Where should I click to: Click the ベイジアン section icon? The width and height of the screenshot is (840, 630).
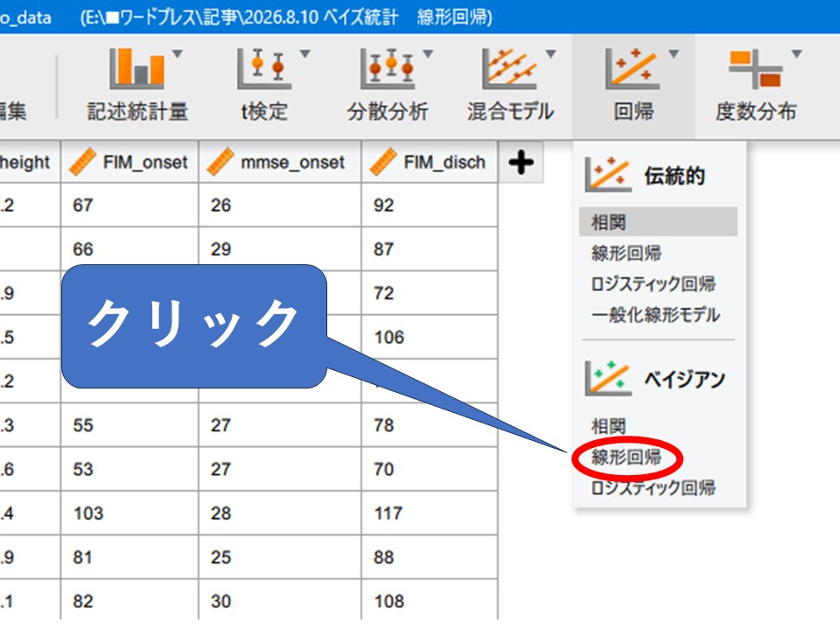(608, 378)
